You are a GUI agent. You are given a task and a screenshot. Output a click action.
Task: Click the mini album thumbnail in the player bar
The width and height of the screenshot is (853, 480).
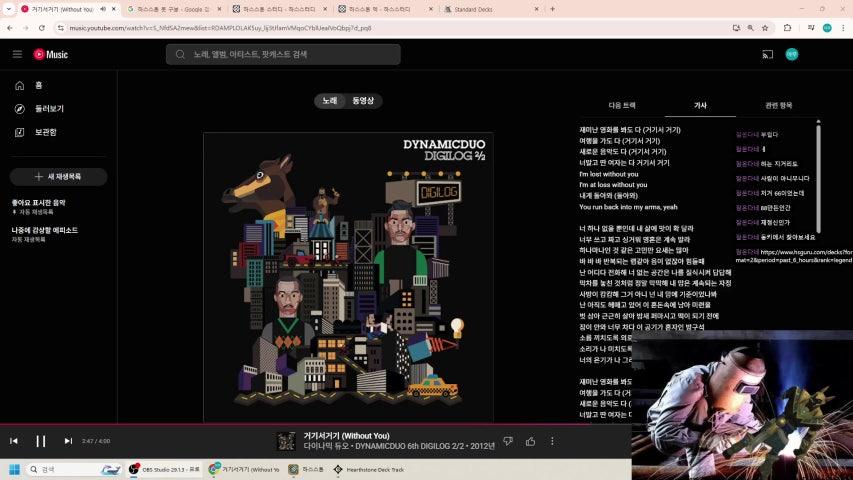(x=286, y=441)
